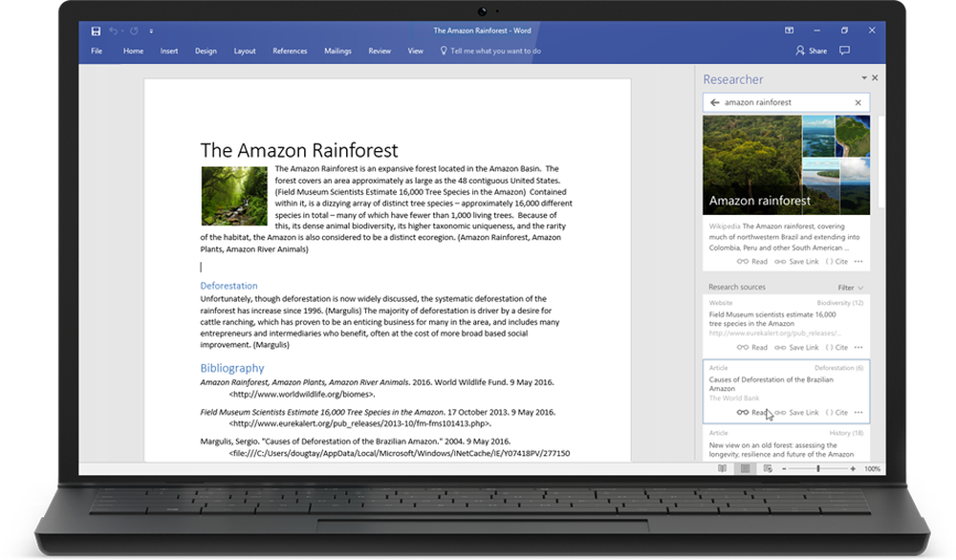Screen dimensions: 956x560
Task: Click the back arrow in Researcher pane
Action: (x=716, y=101)
